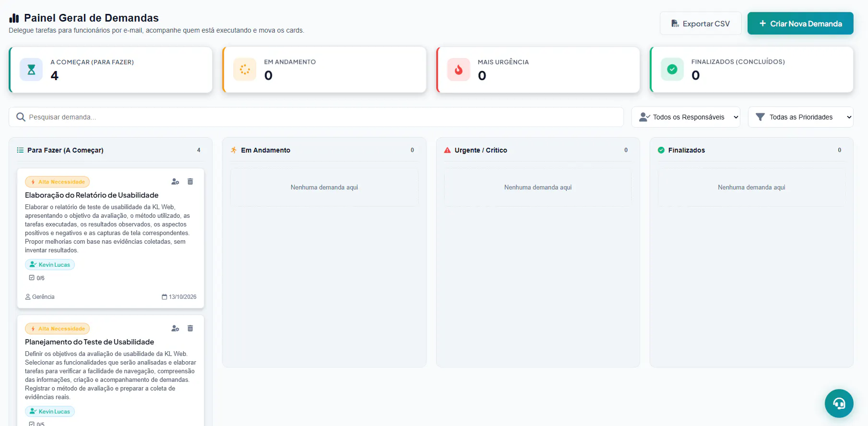The height and width of the screenshot is (426, 868).
Task: Open the Planejamento do Teste de Usabilidade title
Action: point(89,342)
